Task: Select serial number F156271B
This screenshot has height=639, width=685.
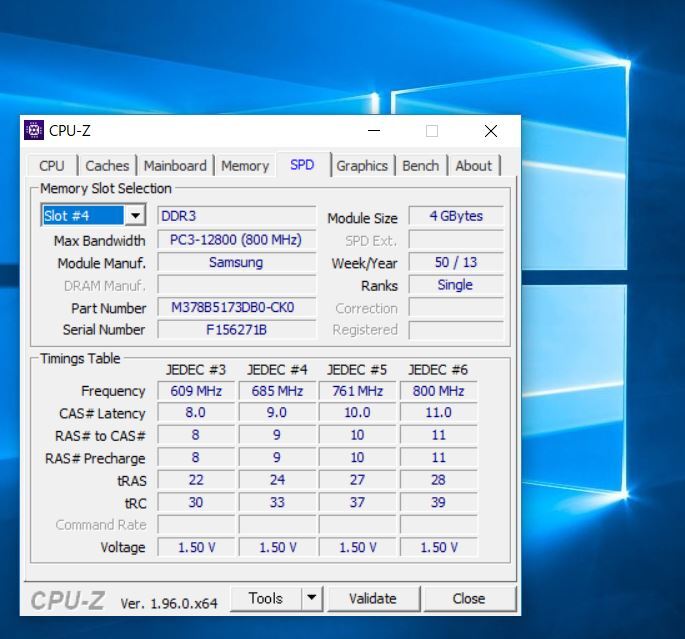Action: click(x=236, y=330)
